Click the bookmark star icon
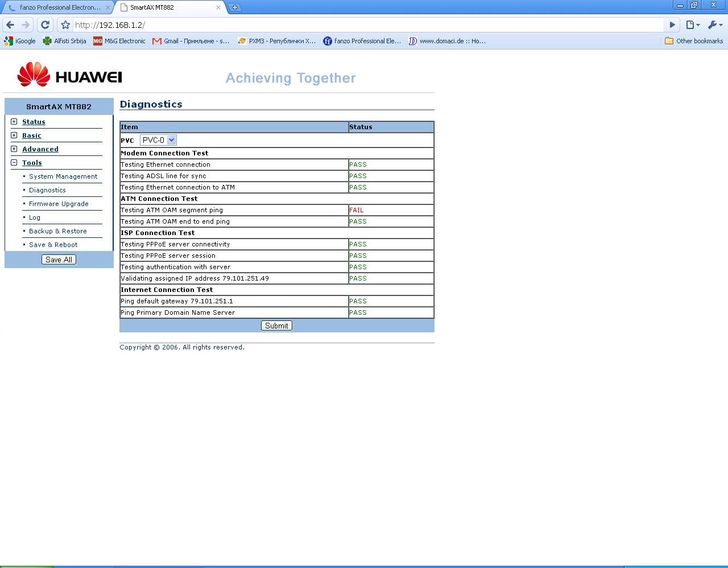The height and width of the screenshot is (568, 728). coord(65,25)
